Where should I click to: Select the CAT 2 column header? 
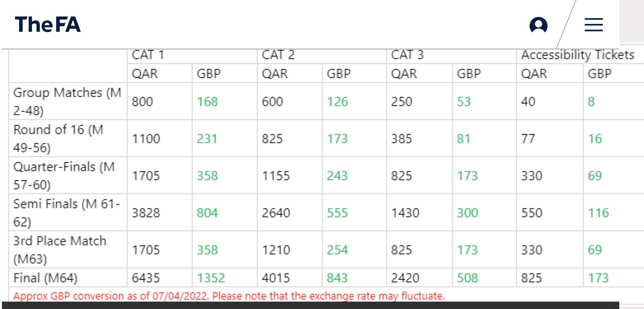[x=278, y=55]
